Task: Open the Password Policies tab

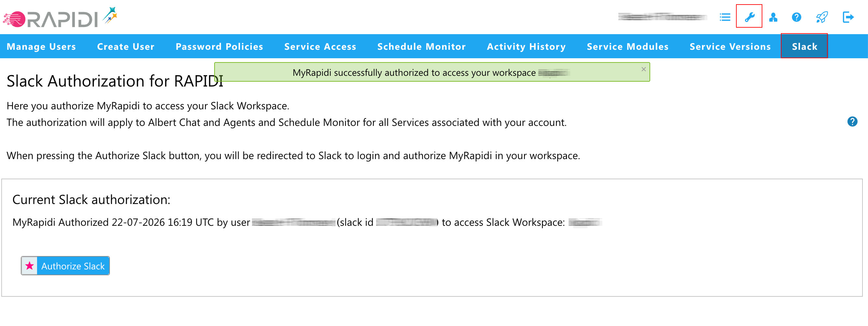Action: pyautogui.click(x=219, y=47)
